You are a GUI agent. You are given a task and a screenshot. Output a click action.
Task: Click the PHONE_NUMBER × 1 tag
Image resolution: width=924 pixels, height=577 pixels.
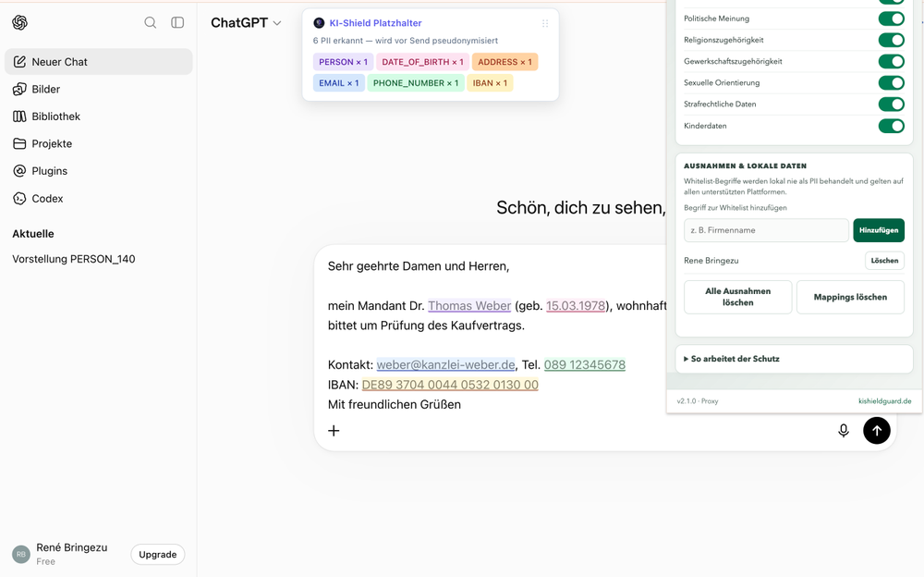coord(416,83)
